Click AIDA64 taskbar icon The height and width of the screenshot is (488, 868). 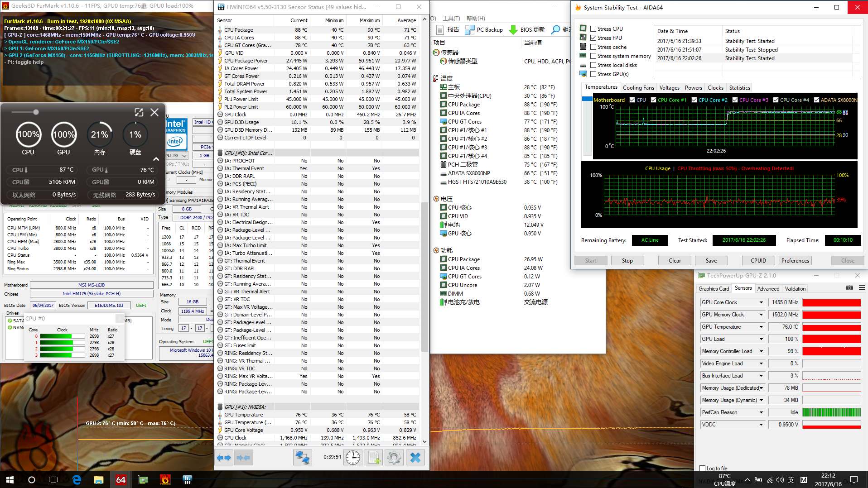[121, 479]
